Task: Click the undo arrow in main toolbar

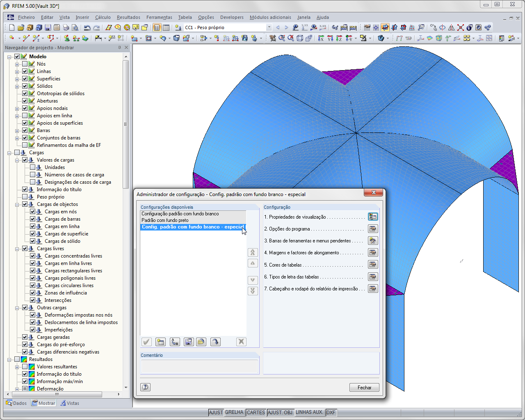Action: pos(87,27)
